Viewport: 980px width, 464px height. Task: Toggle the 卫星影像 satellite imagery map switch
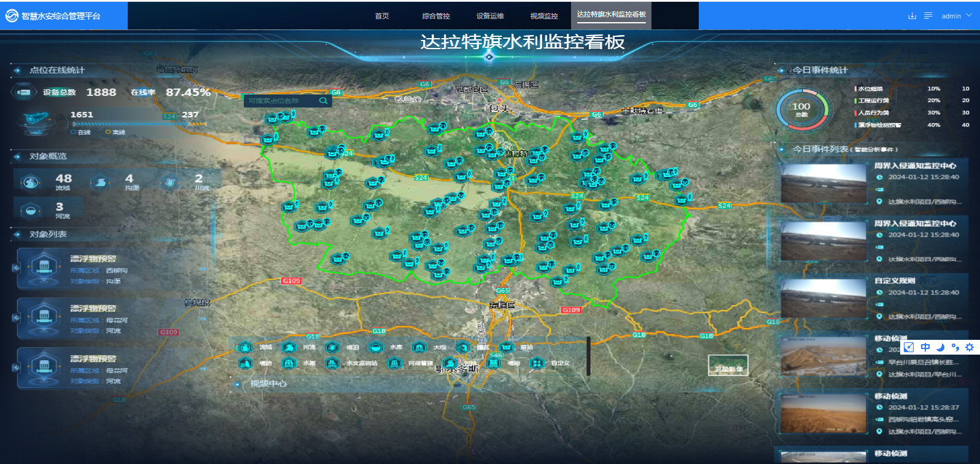coord(728,365)
